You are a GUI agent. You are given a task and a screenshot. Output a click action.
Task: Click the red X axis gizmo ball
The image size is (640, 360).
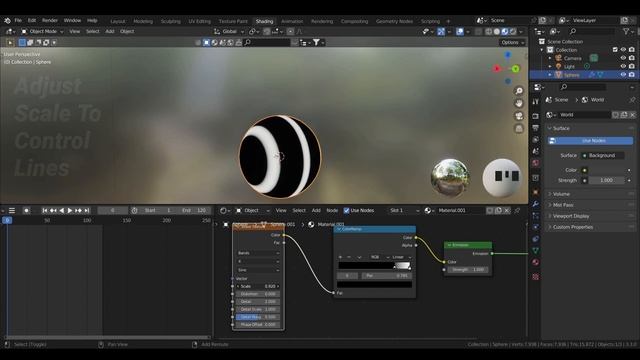point(497,69)
